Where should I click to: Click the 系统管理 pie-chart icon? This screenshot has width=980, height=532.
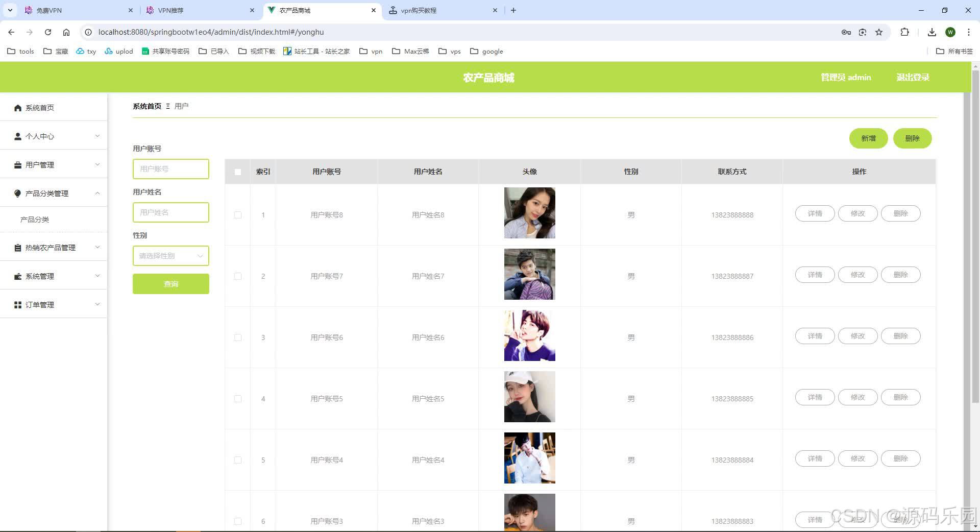(17, 276)
